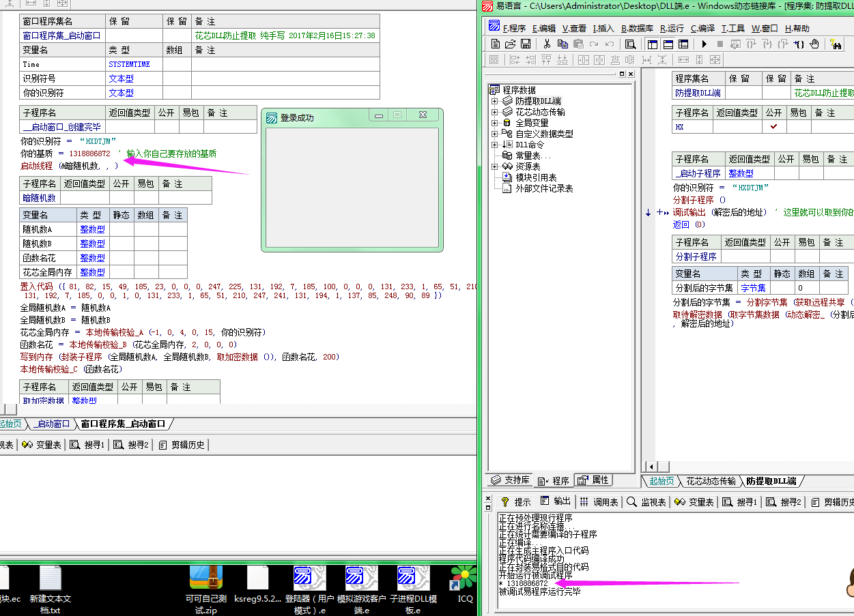
Task: Click the SYSTEMTIME type cell for Time variable
Action: (x=133, y=64)
